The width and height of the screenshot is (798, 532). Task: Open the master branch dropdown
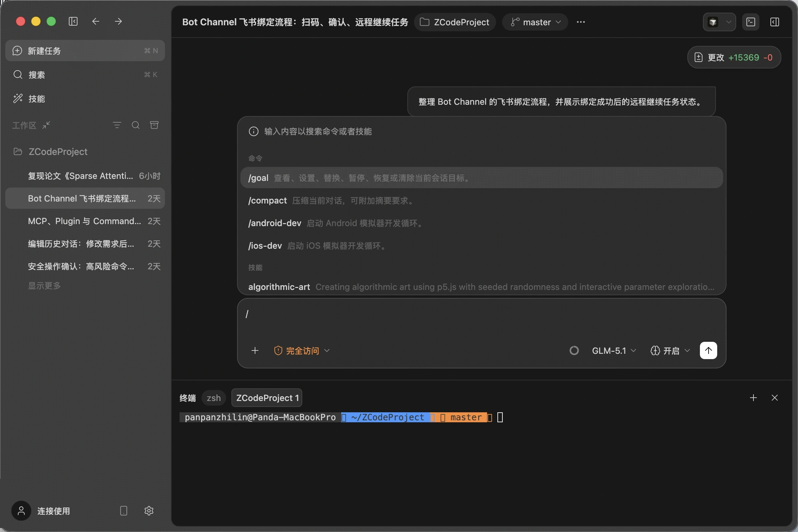[x=535, y=22]
